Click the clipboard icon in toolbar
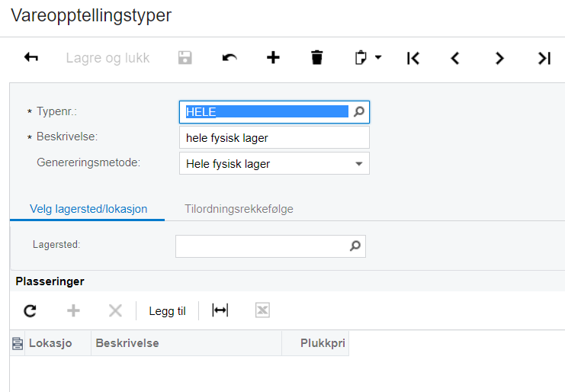The width and height of the screenshot is (565, 392). (361, 58)
